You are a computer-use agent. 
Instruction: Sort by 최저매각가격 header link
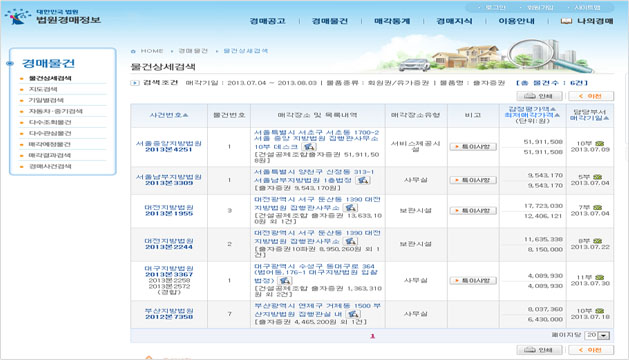(532, 115)
